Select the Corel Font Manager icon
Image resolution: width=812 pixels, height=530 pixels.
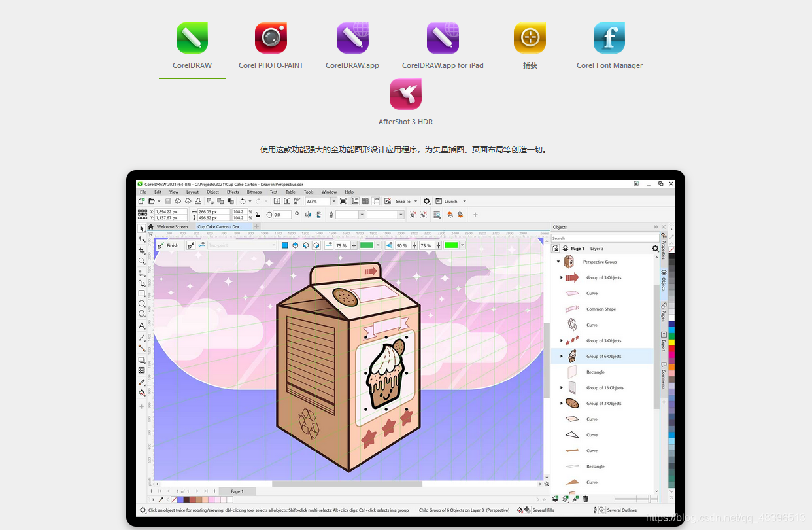tap(609, 38)
